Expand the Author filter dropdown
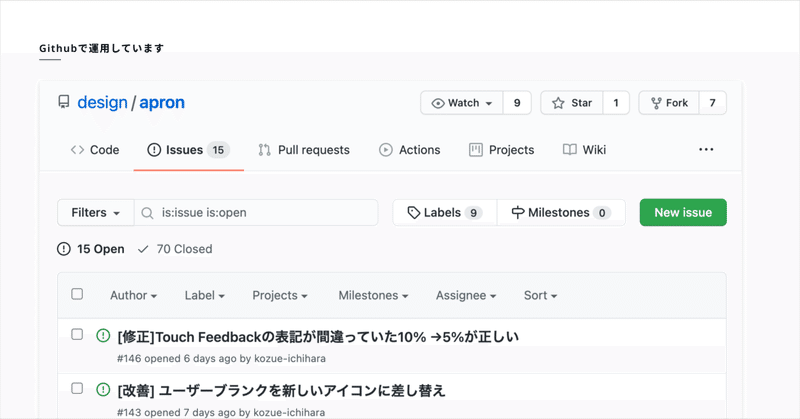 [x=134, y=295]
